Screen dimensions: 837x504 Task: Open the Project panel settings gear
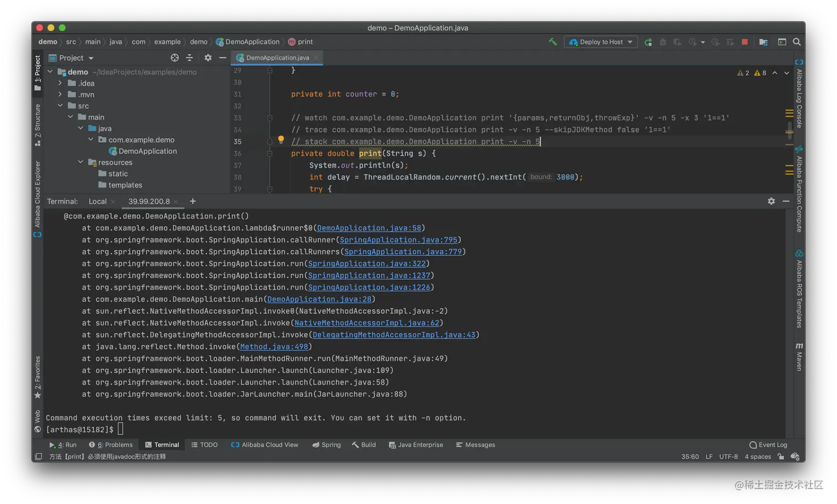pyautogui.click(x=208, y=58)
